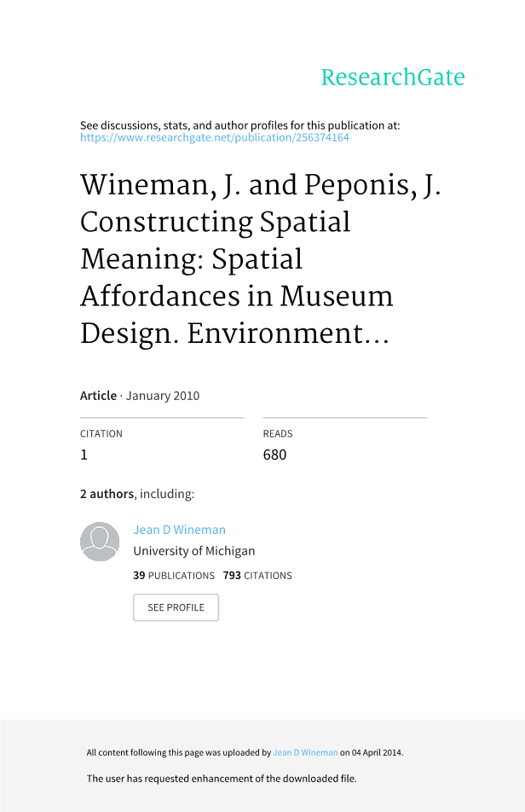Click the ResearchGate logo
The width and height of the screenshot is (525, 812).
pos(392,78)
